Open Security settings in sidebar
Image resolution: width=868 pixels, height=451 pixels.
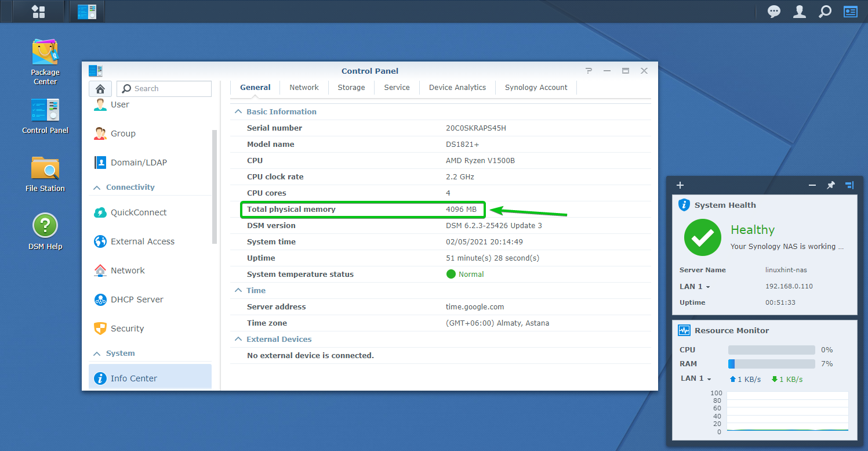[127, 329]
